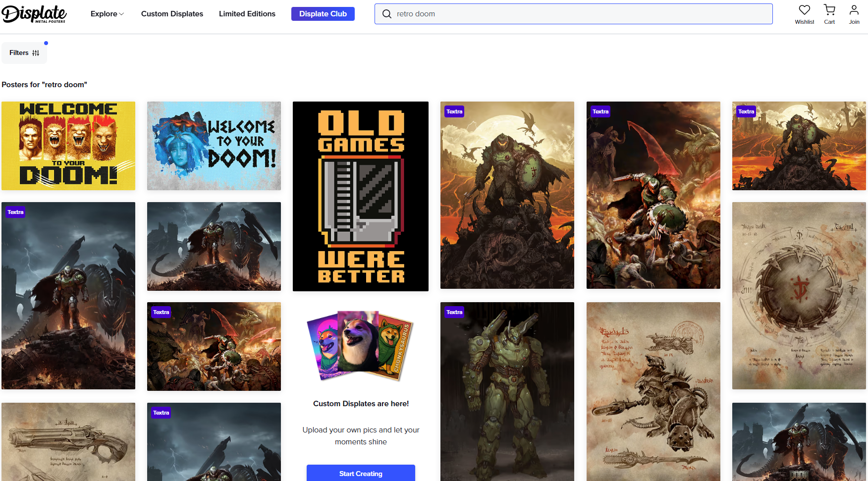Click the custom dog posters promo image
Image resolution: width=868 pixels, height=481 pixels.
pos(361,346)
